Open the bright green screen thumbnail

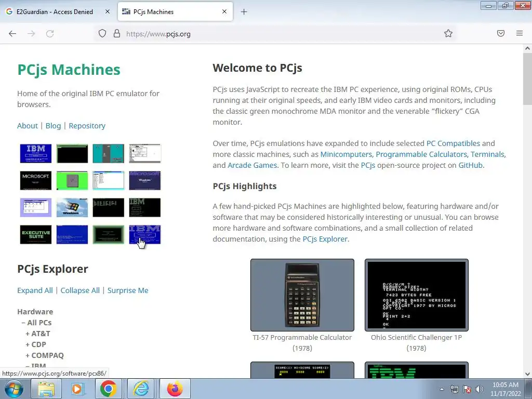(72, 180)
